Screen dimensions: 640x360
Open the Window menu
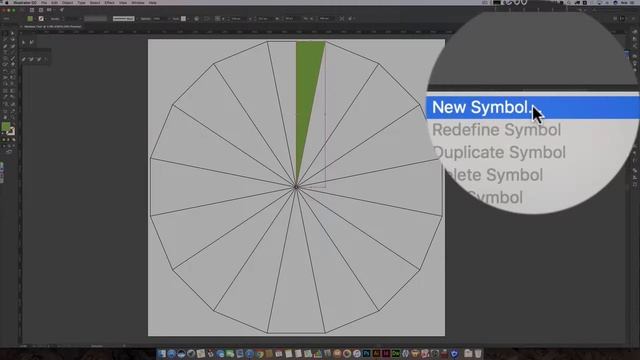pos(138,2)
